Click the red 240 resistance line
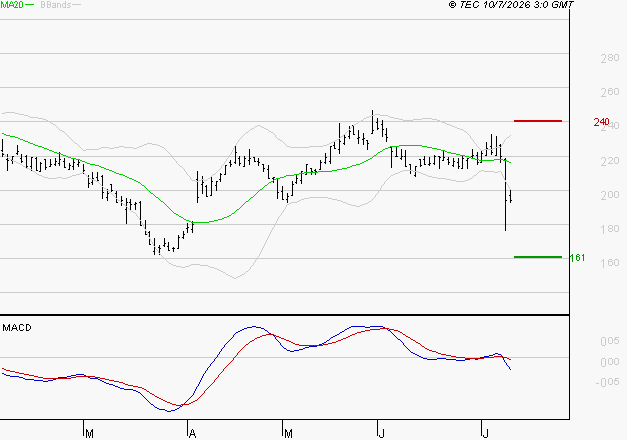This screenshot has width=627, height=440. [x=538, y=120]
